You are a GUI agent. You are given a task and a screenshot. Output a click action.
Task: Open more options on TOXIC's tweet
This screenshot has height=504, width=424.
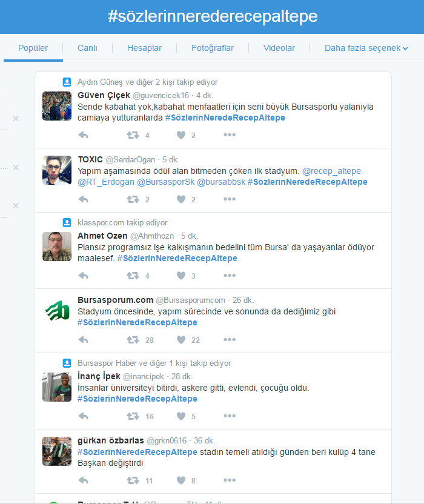pos(230,199)
